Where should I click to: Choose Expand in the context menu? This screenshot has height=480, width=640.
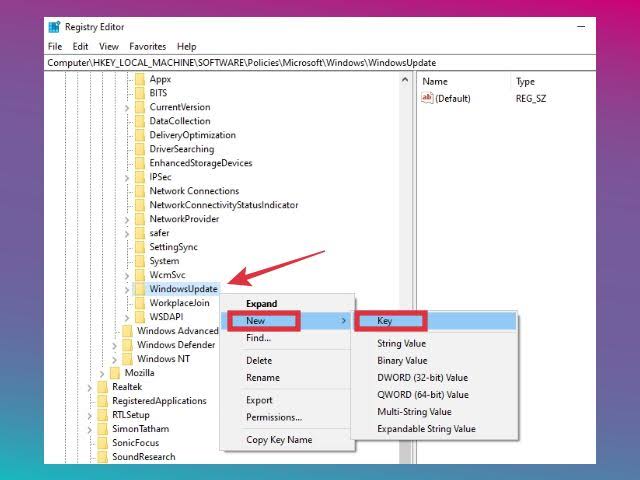tap(287, 304)
